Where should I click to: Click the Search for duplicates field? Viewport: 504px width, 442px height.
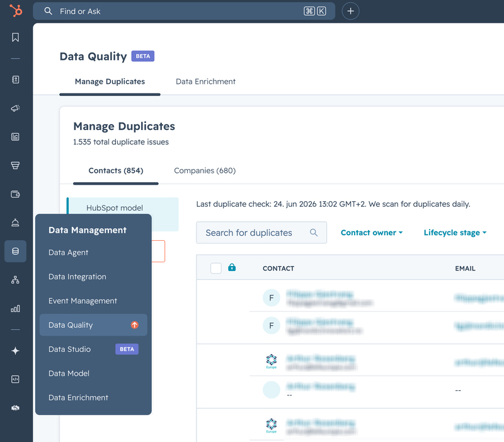pyautogui.click(x=261, y=232)
